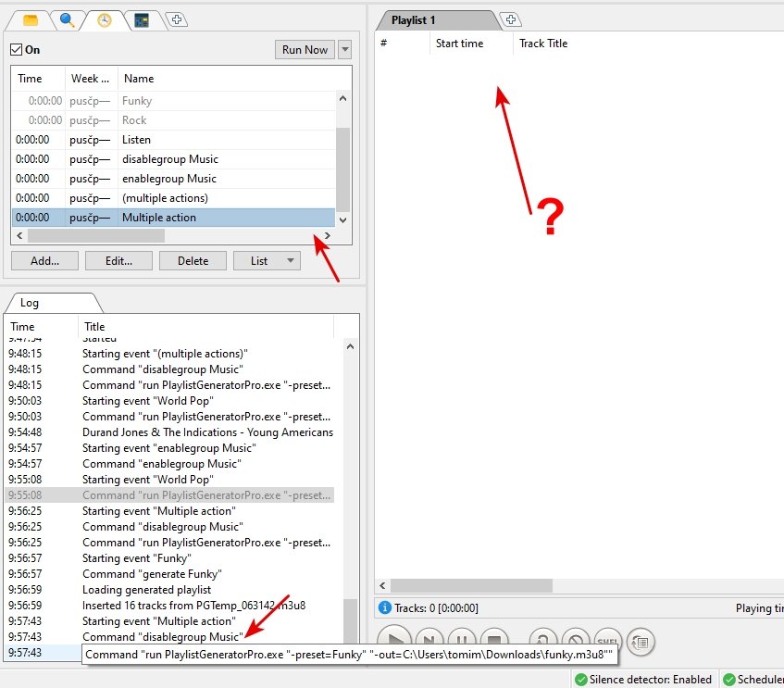This screenshot has width=784, height=688.
Task: Click the tracks info icon
Action: click(x=385, y=608)
